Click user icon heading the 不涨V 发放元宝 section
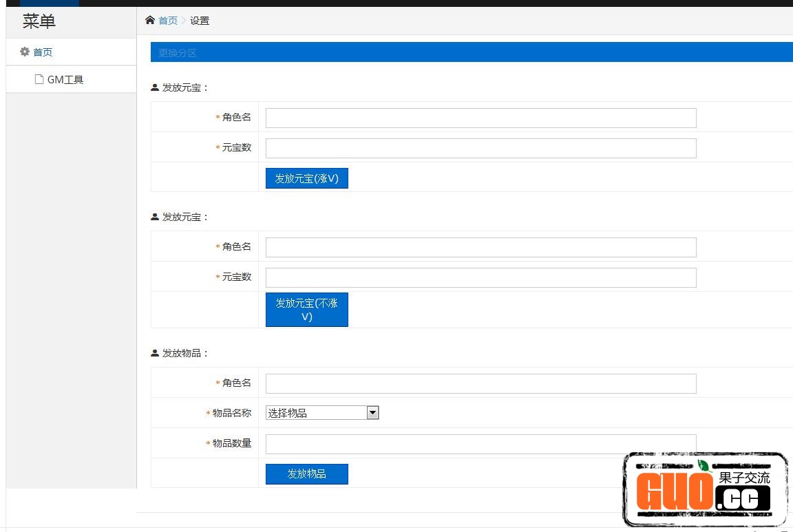Screen dimensions: 793x532 pyautogui.click(x=155, y=217)
